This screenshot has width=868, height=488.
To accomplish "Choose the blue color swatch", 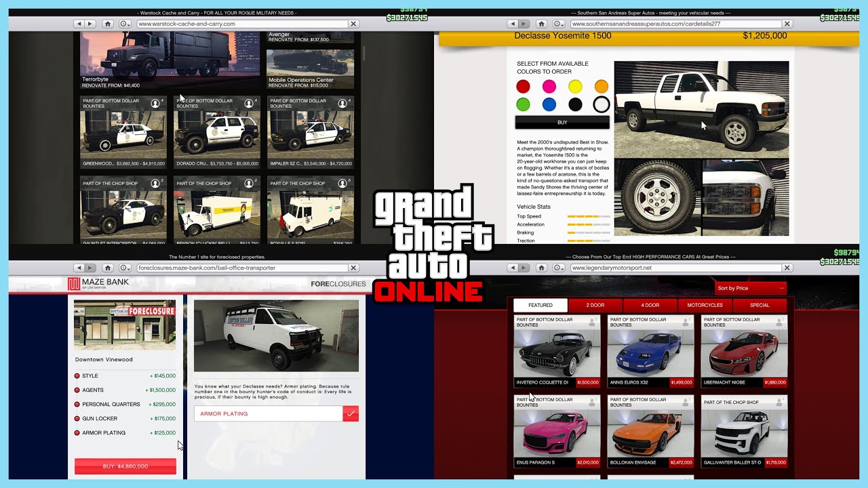I will pos(549,104).
